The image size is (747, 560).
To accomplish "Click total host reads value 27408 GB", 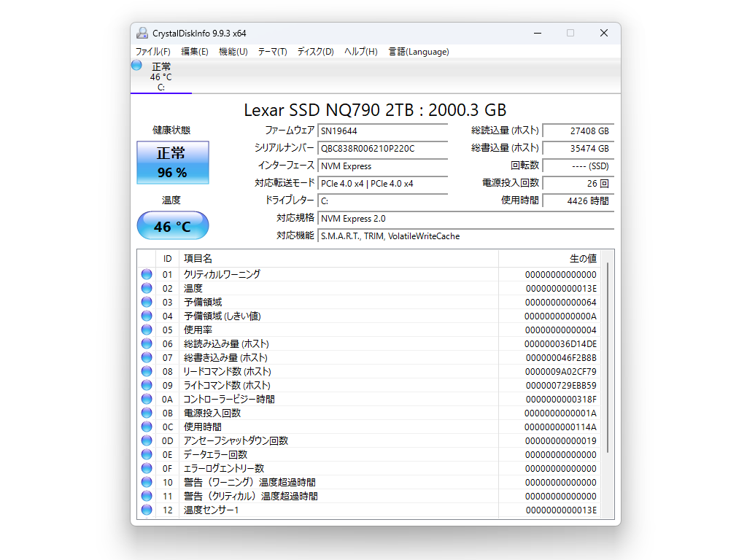I will pyautogui.click(x=578, y=131).
